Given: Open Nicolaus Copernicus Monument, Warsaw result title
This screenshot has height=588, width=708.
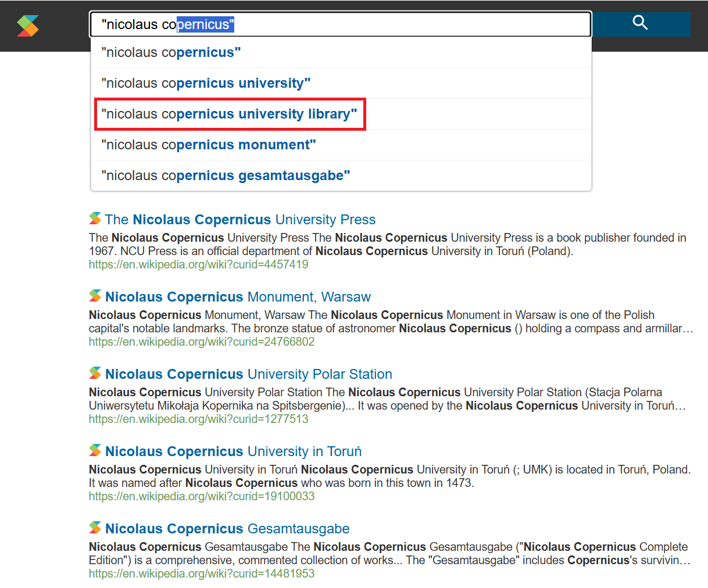Looking at the screenshot, I should click(238, 297).
